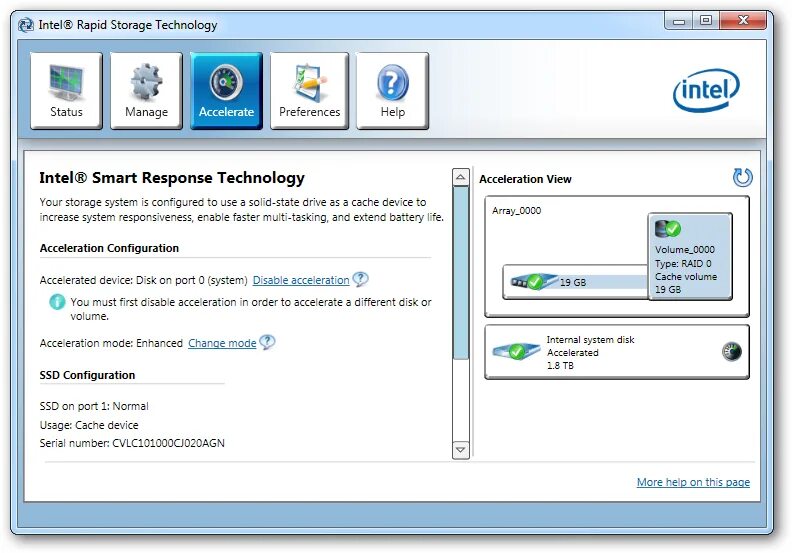Click help icon next to Change mode
Image resolution: width=792 pixels, height=553 pixels.
pos(267,342)
